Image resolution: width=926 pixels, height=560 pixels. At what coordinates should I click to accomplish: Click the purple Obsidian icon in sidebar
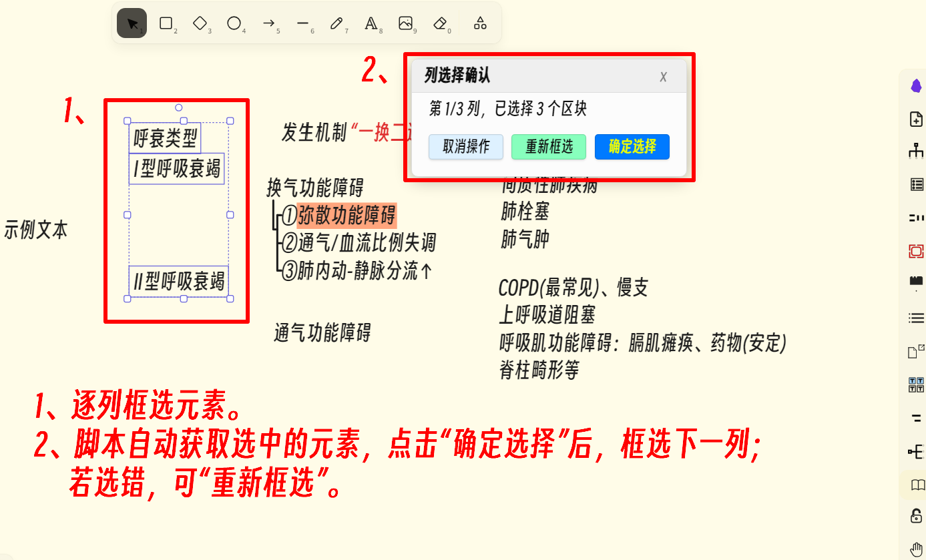pyautogui.click(x=917, y=85)
